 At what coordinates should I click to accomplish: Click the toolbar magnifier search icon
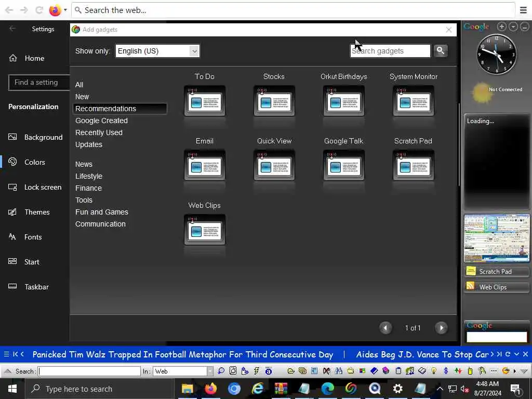pyautogui.click(x=221, y=371)
